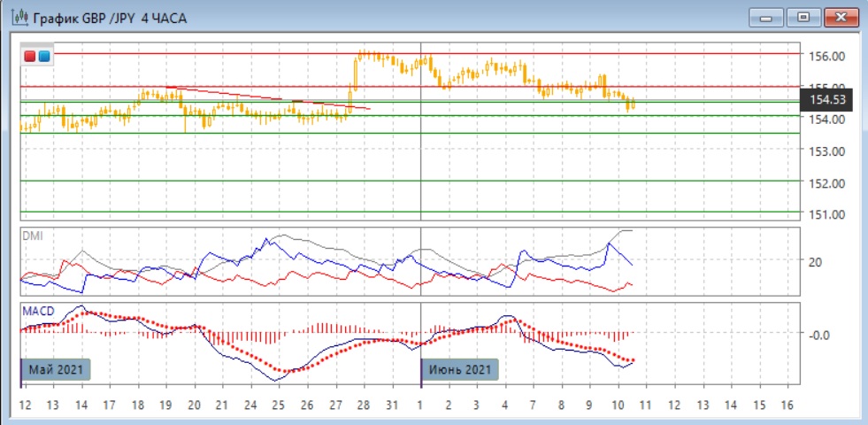Click the current price tag 154.53
The width and height of the screenshot is (868, 425).
click(823, 100)
